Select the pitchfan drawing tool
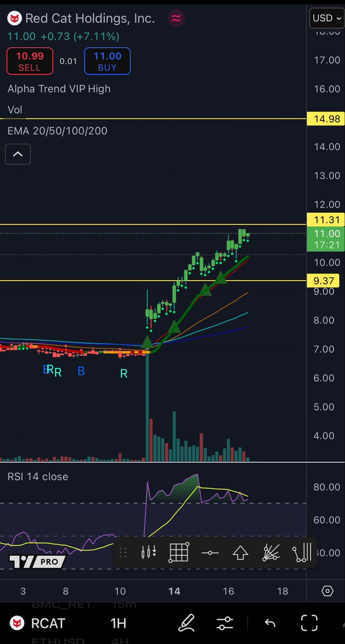 click(x=271, y=552)
